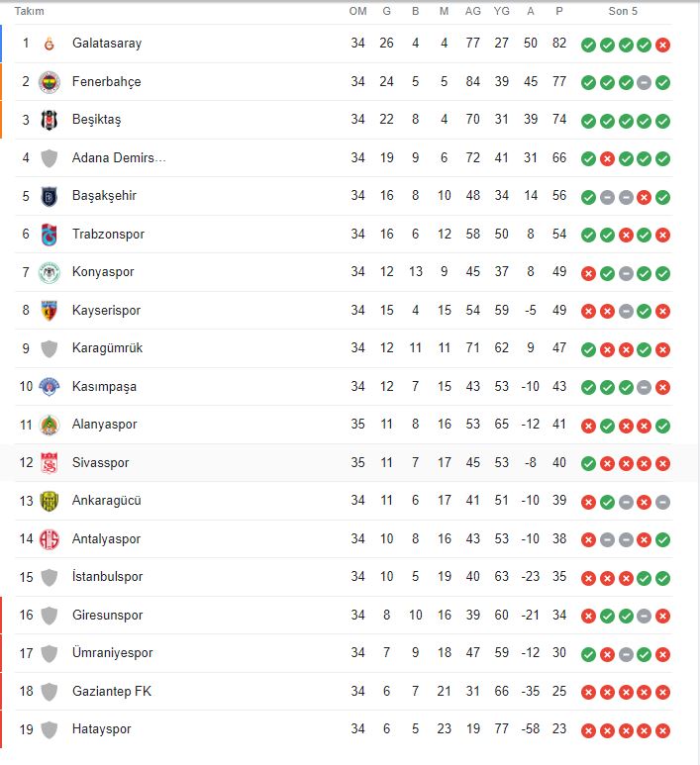Click the Sivasspor club badge

50,463
